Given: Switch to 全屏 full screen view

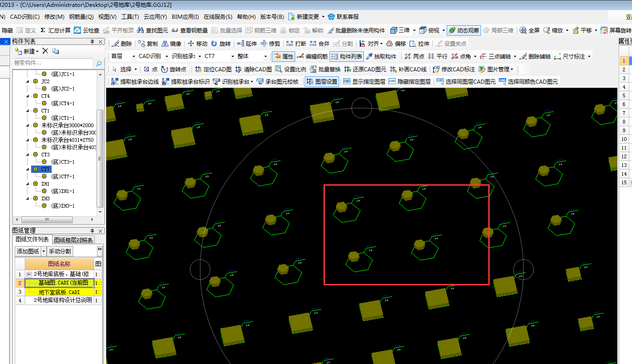Looking at the screenshot, I should 530,30.
